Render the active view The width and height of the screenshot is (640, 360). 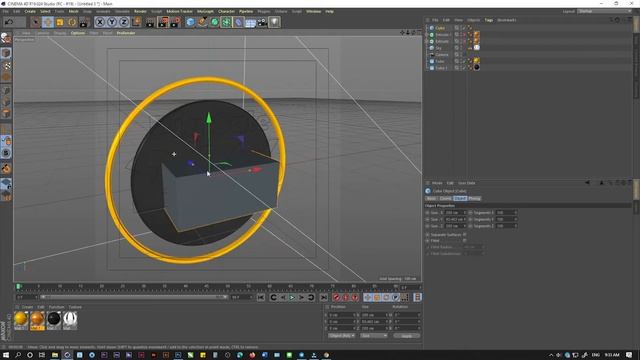[x=150, y=22]
